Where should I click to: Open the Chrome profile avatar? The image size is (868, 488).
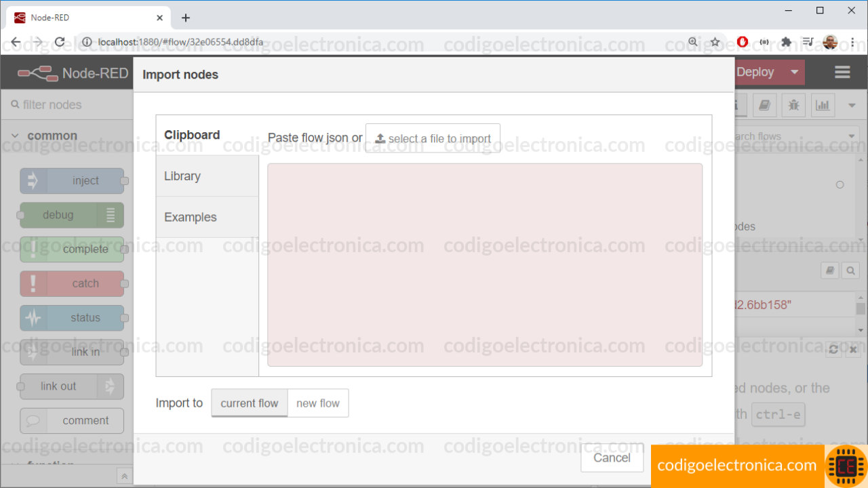830,42
